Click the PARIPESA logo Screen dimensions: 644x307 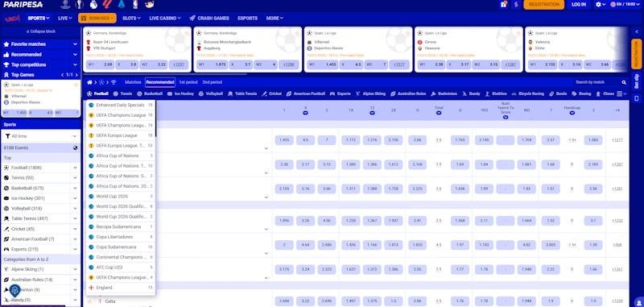23,5
